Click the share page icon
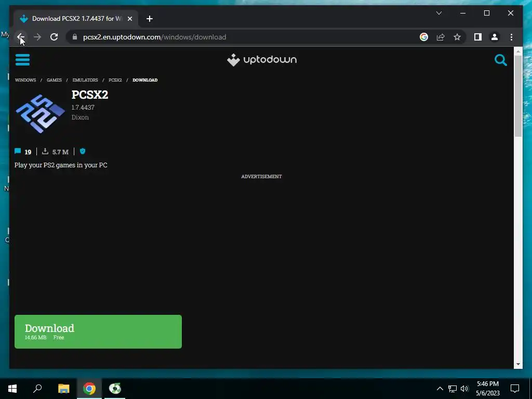Viewport: 532px width, 399px height. point(441,37)
